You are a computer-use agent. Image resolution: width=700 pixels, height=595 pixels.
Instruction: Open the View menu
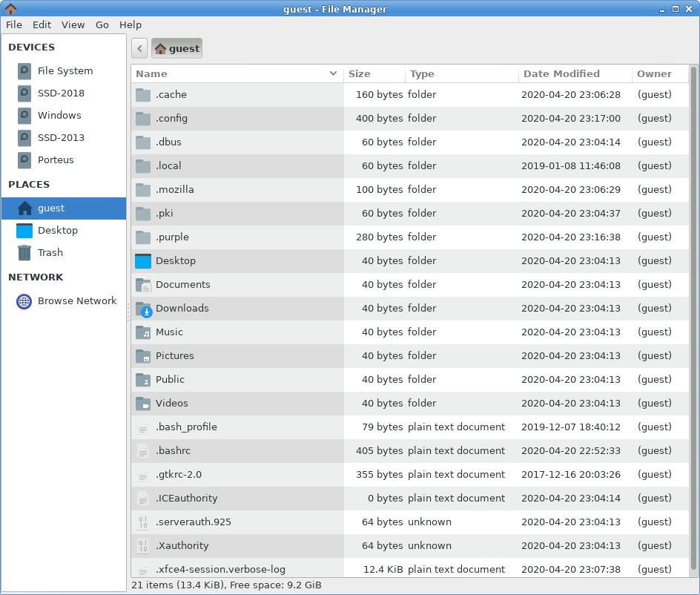[x=73, y=24]
